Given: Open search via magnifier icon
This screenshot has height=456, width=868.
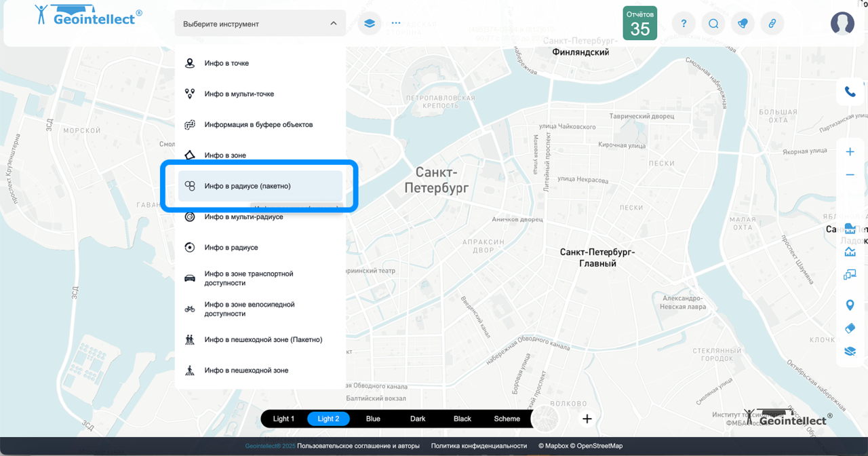Looking at the screenshot, I should click(713, 24).
